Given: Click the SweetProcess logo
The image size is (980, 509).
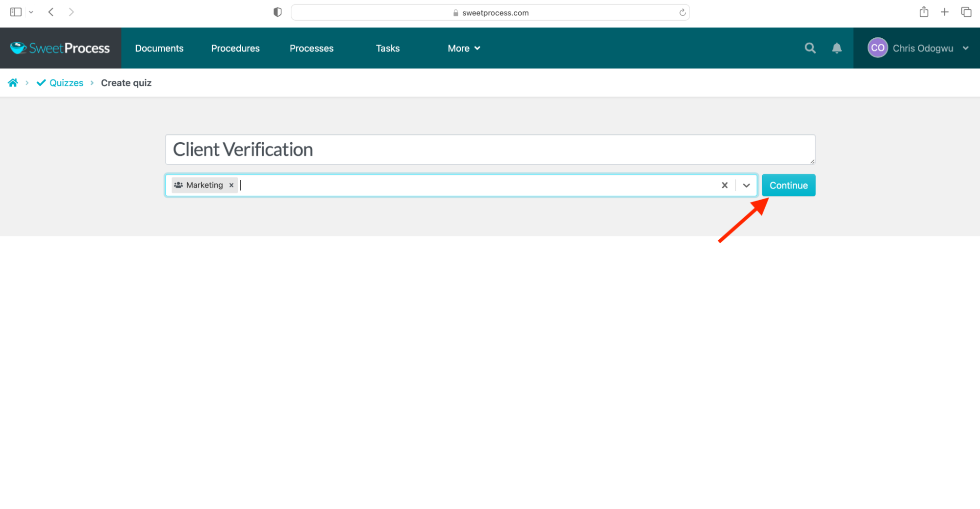Looking at the screenshot, I should point(60,48).
